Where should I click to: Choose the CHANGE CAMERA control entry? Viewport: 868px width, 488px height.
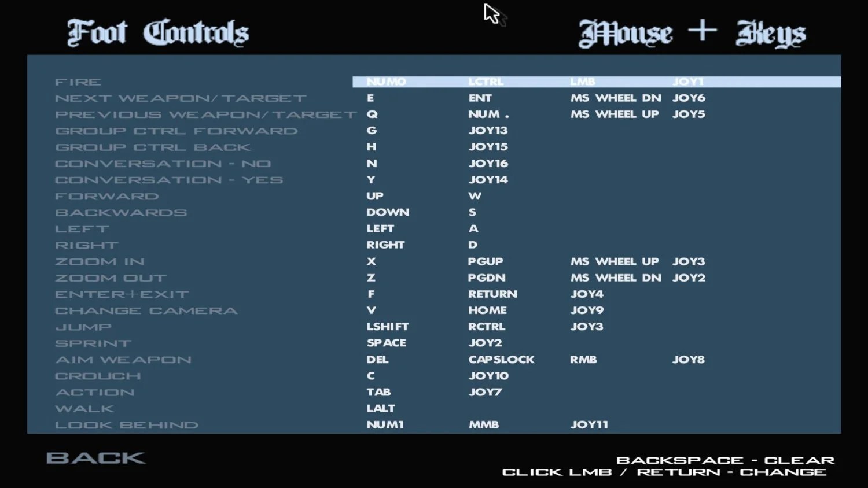[434, 310]
